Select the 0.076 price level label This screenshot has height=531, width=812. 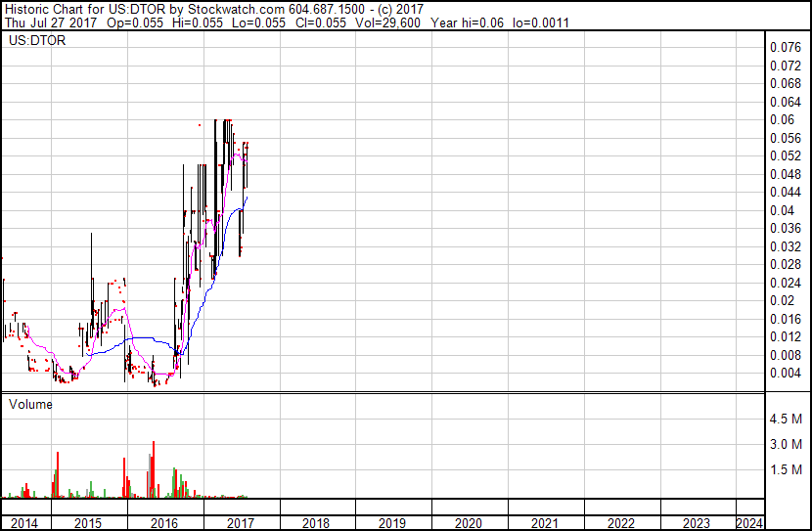pyautogui.click(x=786, y=48)
